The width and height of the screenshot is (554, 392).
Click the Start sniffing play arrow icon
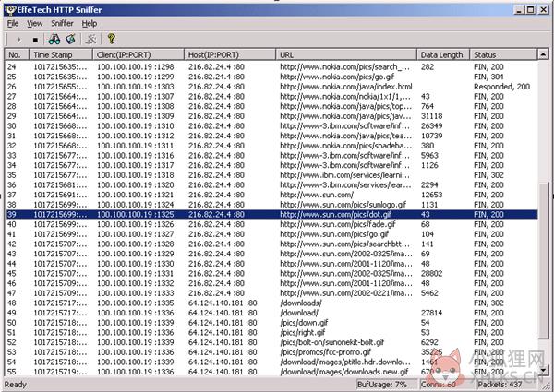click(19, 40)
